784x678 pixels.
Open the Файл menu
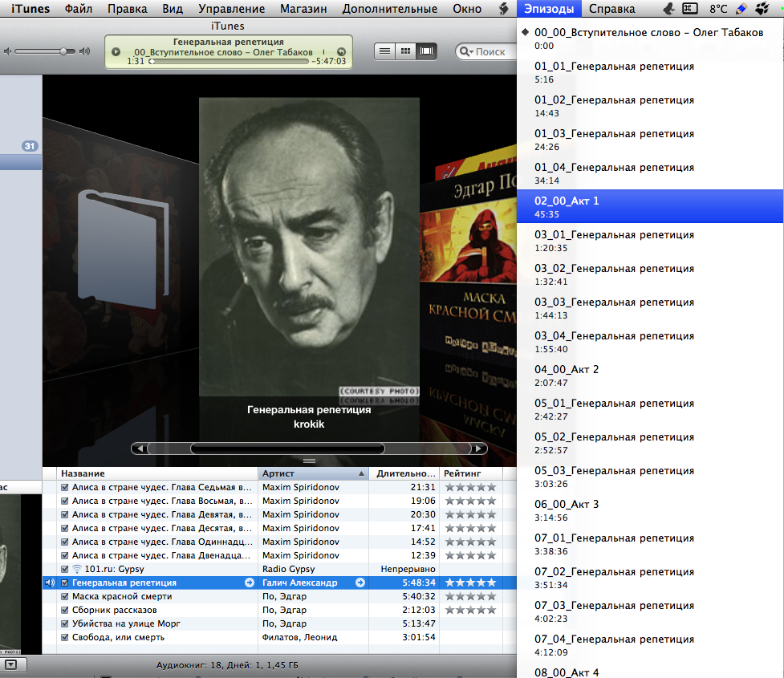[79, 9]
